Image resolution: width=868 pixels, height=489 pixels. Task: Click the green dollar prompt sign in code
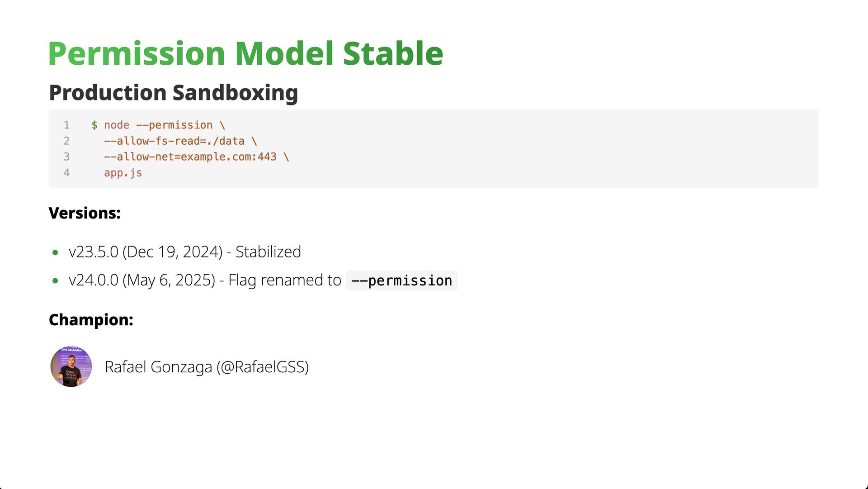coord(94,125)
